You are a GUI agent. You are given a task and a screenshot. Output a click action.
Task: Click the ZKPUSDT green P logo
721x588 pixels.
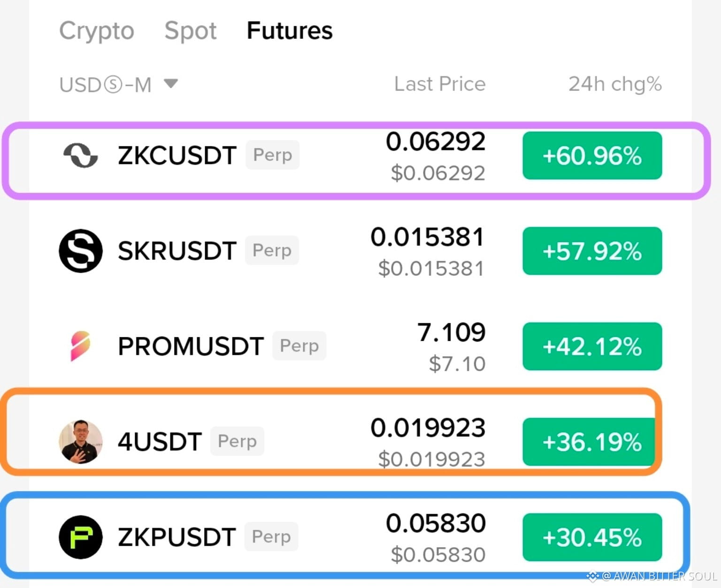click(x=81, y=537)
